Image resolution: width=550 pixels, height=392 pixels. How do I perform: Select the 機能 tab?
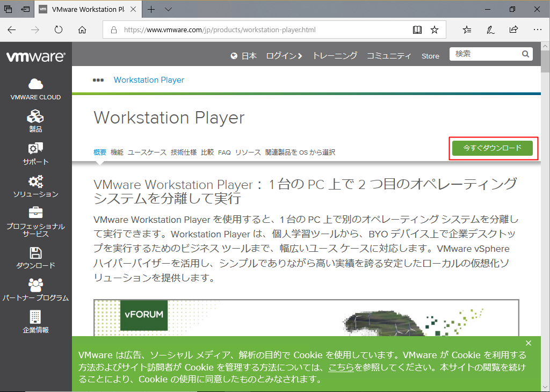point(117,152)
